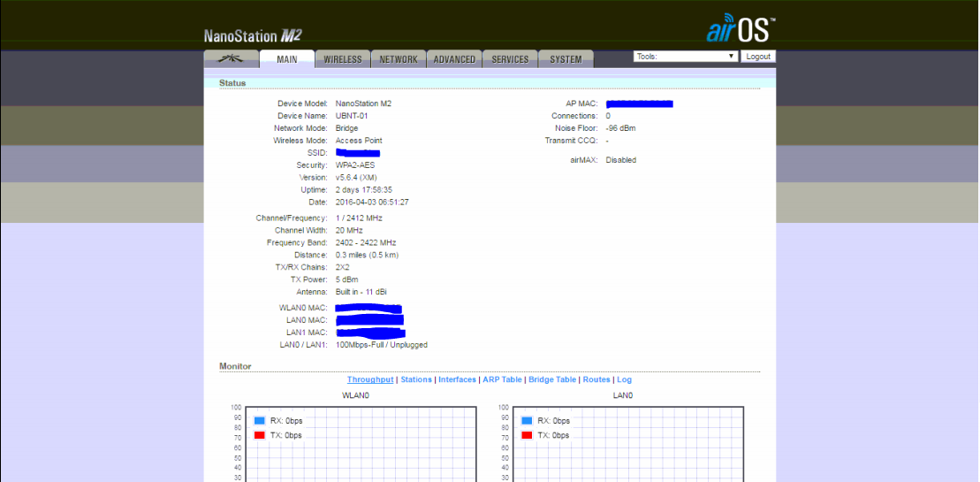Click the Channel Width value 20 MHz
980x482 pixels.
tap(350, 230)
